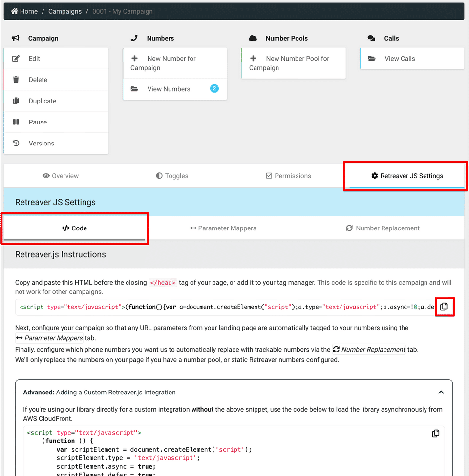The image size is (469, 476).
Task: Click the blue 2 numbers count badge
Action: [x=214, y=89]
